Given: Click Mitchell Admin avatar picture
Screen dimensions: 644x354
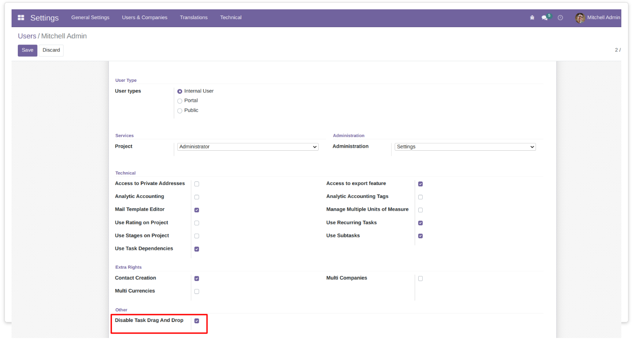Looking at the screenshot, I should (x=580, y=18).
